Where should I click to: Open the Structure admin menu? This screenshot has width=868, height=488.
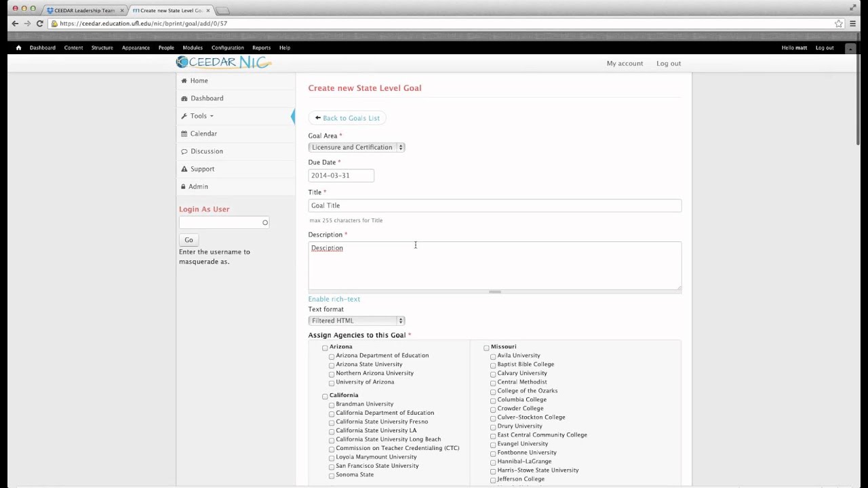[x=102, y=48]
